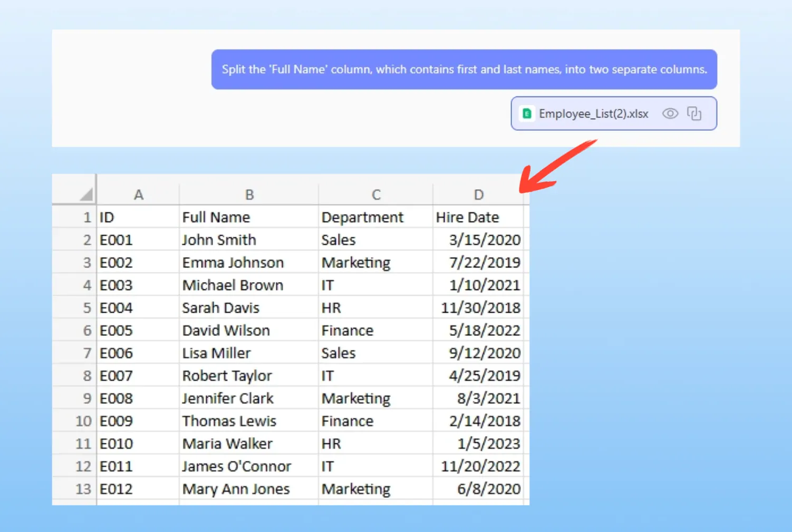Click the green spreadsheet file icon
The image size is (792, 532).
coord(526,113)
